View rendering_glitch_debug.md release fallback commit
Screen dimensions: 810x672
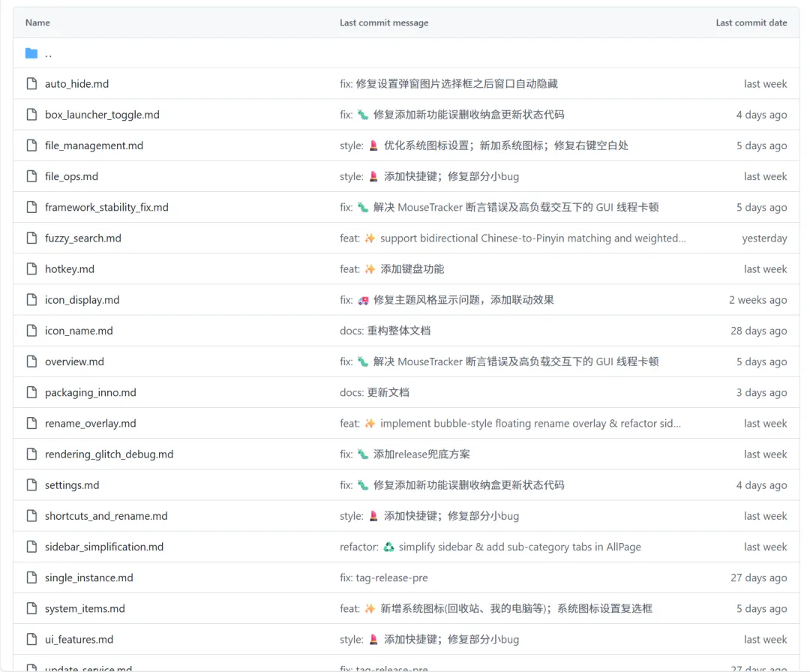point(404,454)
